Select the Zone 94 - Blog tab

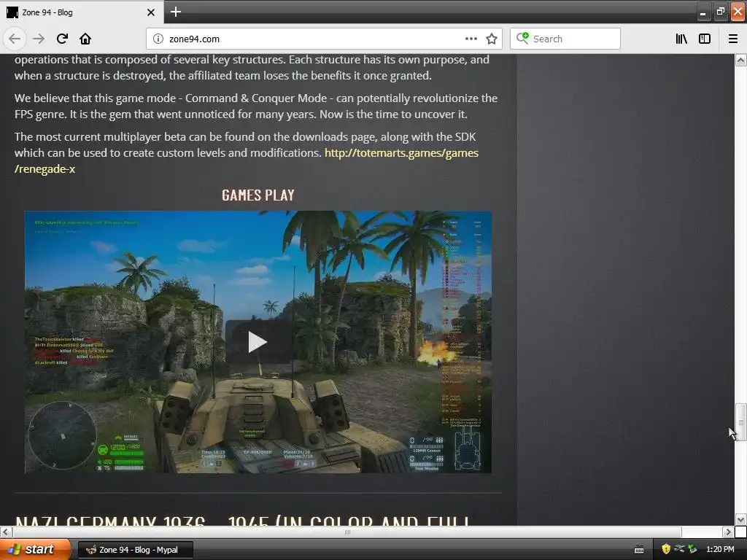82,12
